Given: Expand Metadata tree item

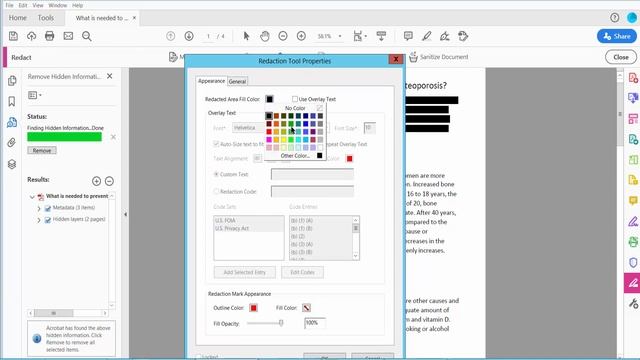Looking at the screenshot, I should (x=39, y=209).
